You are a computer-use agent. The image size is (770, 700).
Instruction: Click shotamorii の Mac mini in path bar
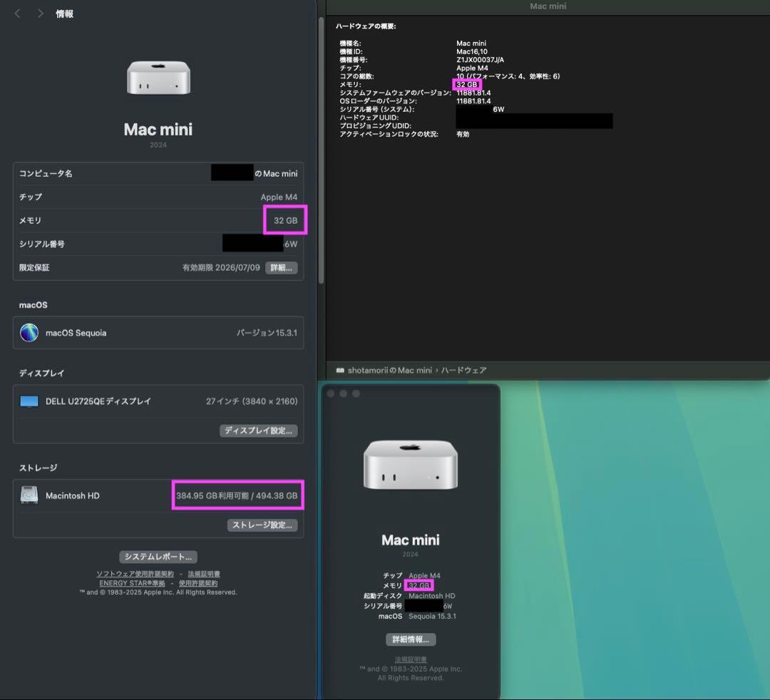[x=390, y=370]
